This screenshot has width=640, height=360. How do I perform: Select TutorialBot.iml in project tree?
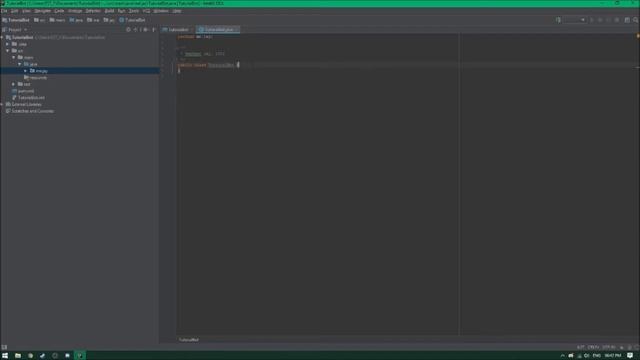point(28,98)
